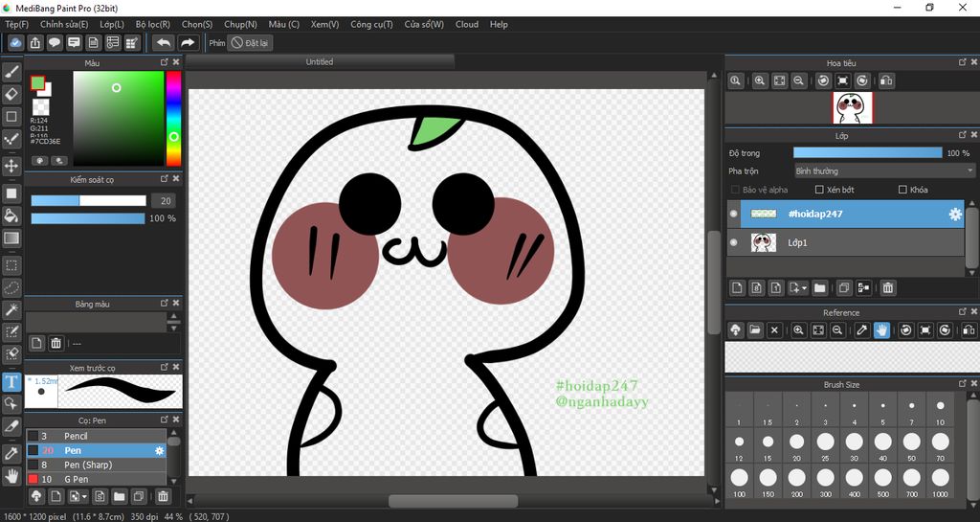
Task: Choose the Bucket fill tool
Action: point(11,216)
